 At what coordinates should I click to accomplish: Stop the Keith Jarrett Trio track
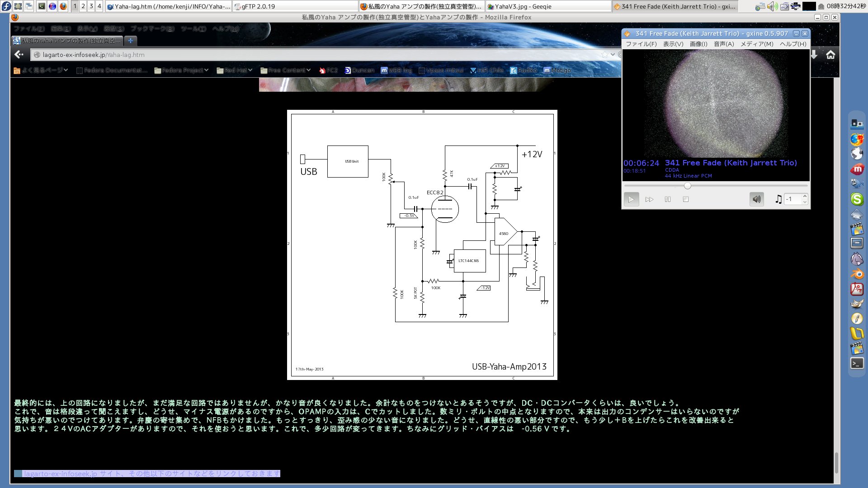click(686, 199)
